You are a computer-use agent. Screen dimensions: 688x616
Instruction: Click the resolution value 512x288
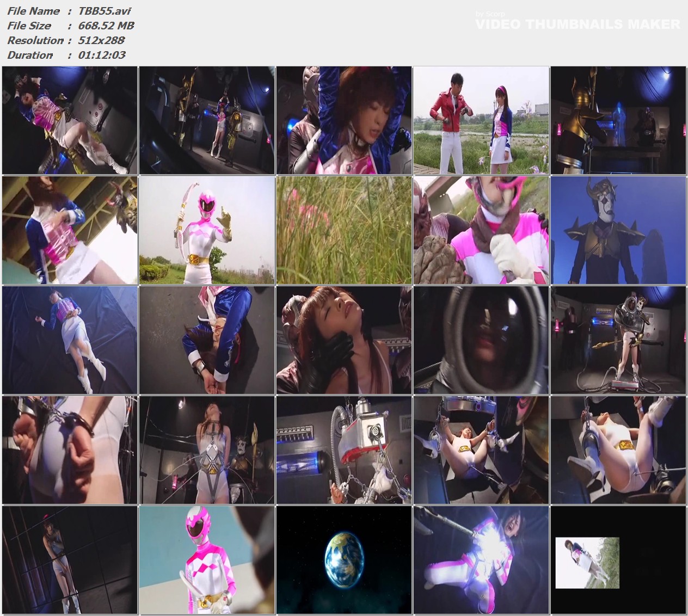[x=102, y=40]
